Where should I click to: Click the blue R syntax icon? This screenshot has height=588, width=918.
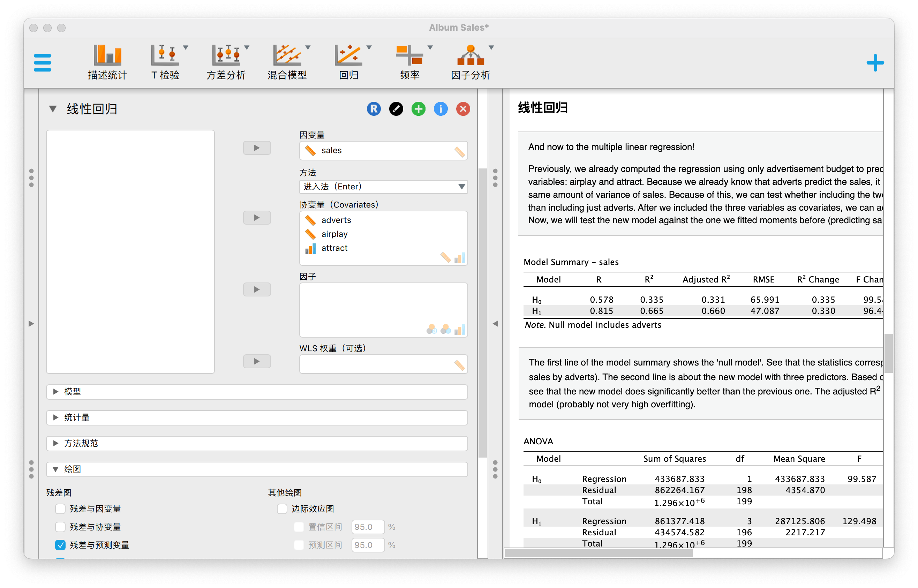(374, 109)
